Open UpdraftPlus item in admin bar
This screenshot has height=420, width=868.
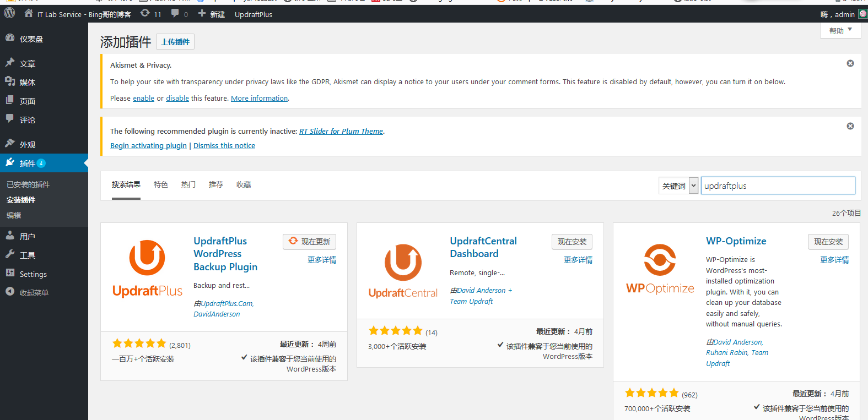point(254,14)
